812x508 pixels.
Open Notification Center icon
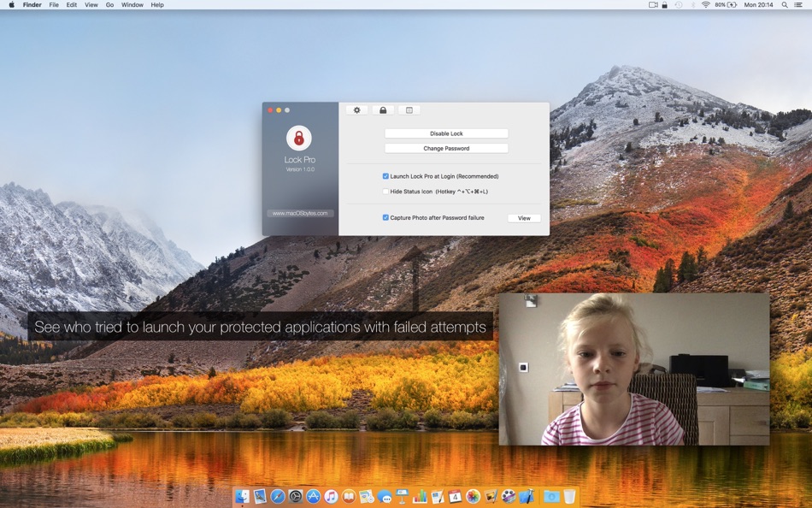pos(798,4)
